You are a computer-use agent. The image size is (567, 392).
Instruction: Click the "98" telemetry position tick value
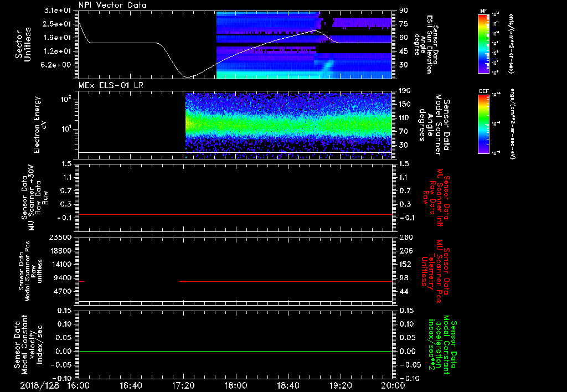pos(404,278)
